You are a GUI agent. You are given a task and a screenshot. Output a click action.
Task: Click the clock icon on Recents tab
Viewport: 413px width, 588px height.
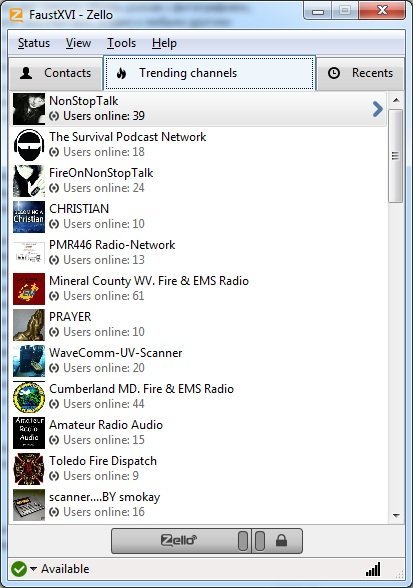[x=334, y=73]
